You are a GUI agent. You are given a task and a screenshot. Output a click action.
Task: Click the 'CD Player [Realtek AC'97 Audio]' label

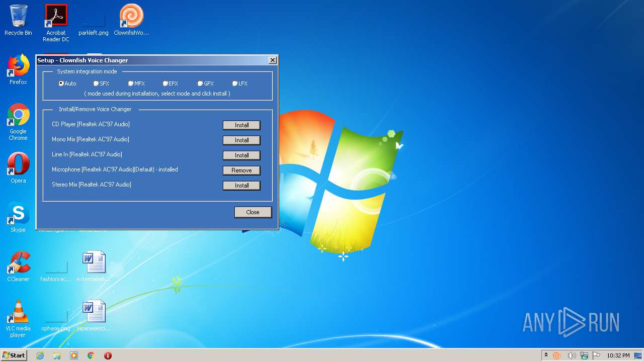click(x=91, y=124)
